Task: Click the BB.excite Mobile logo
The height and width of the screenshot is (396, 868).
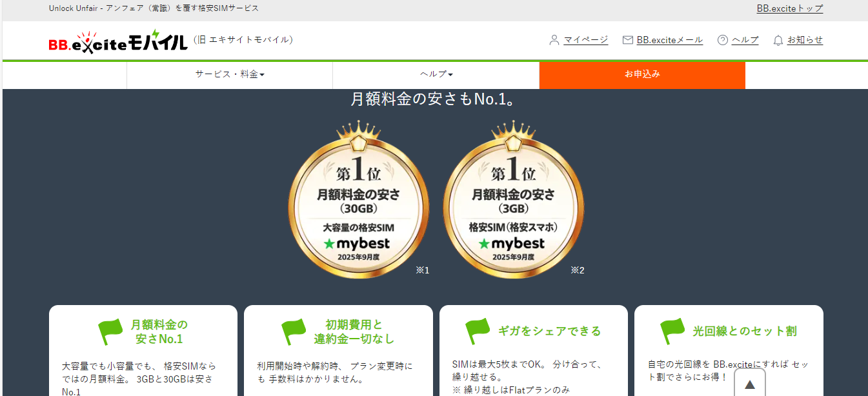Action: [118, 41]
